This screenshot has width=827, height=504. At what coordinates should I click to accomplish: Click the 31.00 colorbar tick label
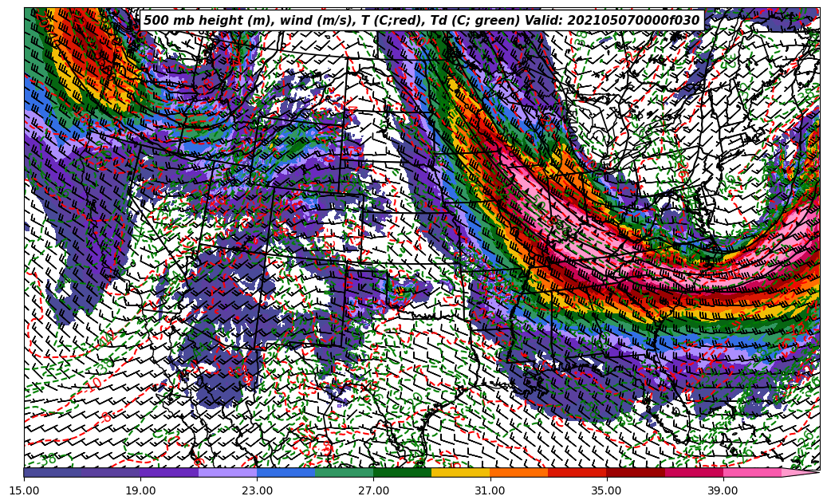490,490
